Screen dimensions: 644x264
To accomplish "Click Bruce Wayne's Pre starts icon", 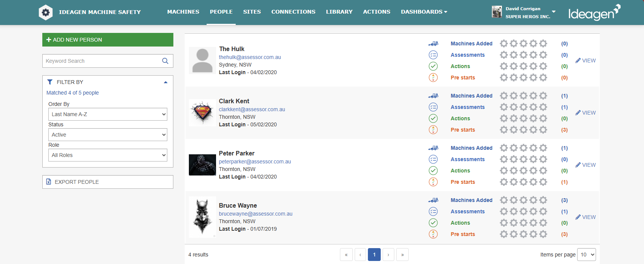I will (x=433, y=234).
